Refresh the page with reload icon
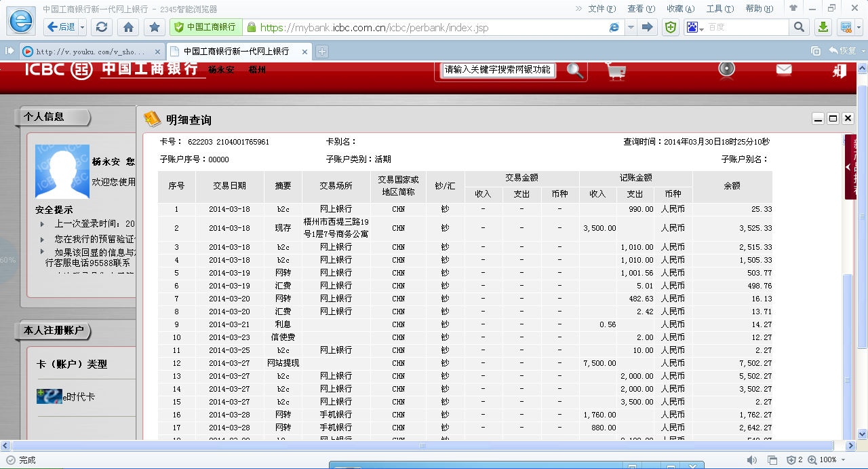 pos(102,27)
